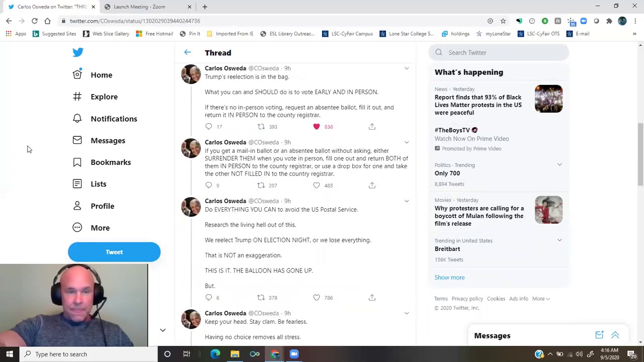Open Task View on taskbar
The width and height of the screenshot is (644, 362).
click(187, 354)
